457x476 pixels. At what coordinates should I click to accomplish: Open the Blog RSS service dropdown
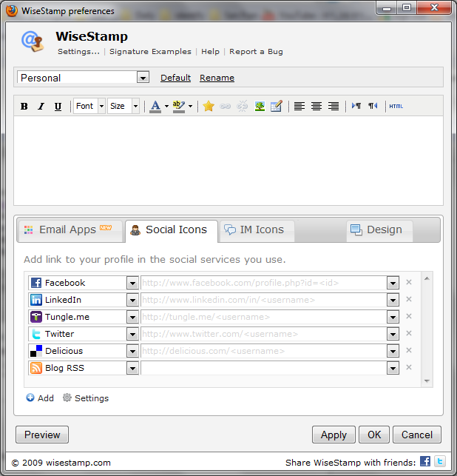pyautogui.click(x=132, y=368)
